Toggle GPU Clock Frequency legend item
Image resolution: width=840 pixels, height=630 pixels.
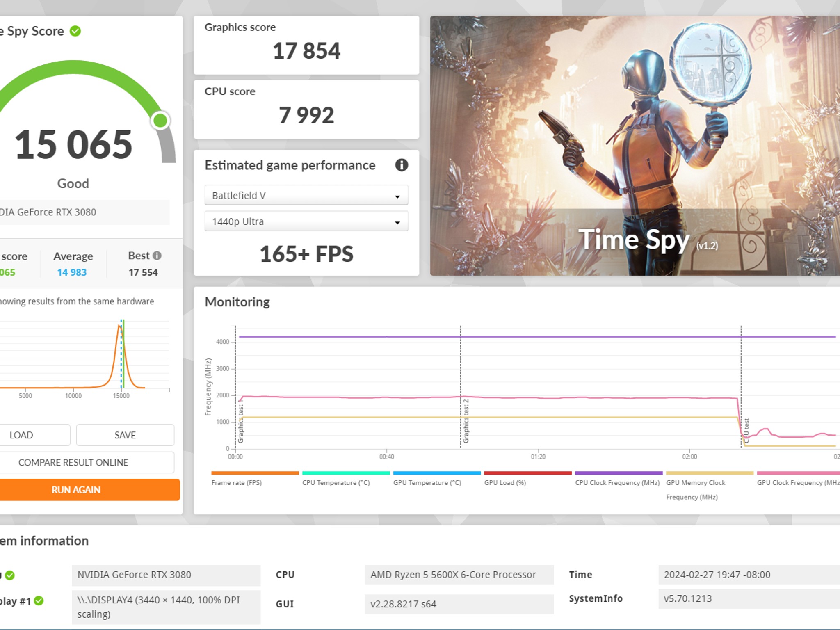click(x=799, y=479)
